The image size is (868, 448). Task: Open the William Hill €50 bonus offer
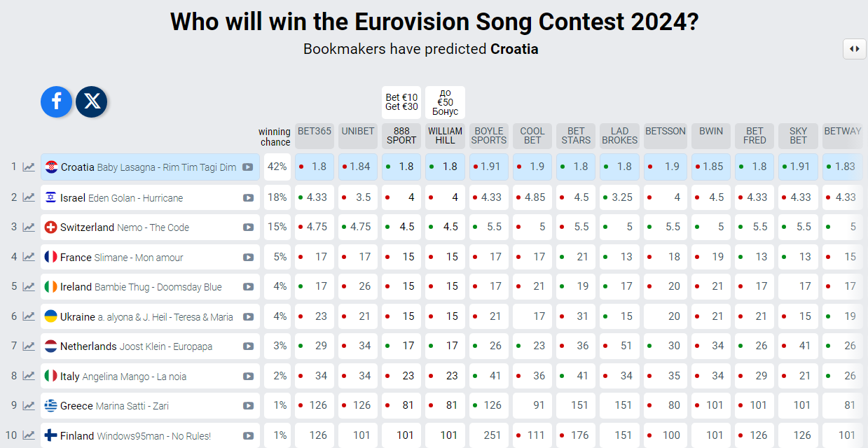pos(445,102)
